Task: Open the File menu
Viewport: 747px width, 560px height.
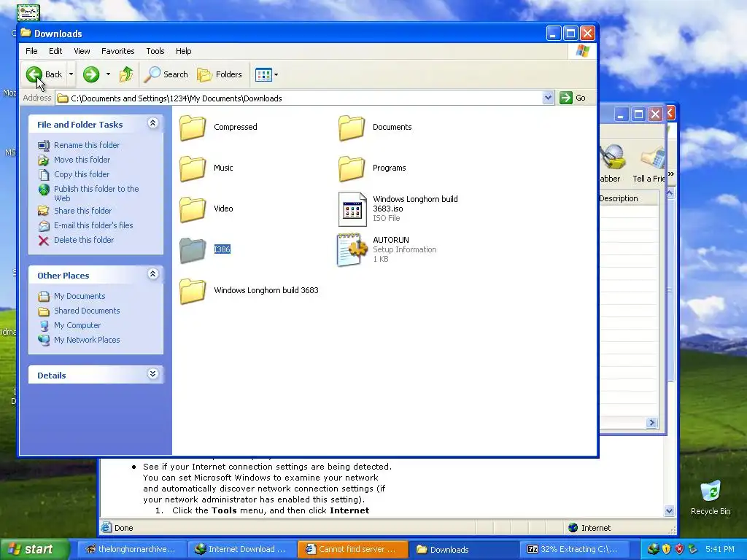Action: 31,51
